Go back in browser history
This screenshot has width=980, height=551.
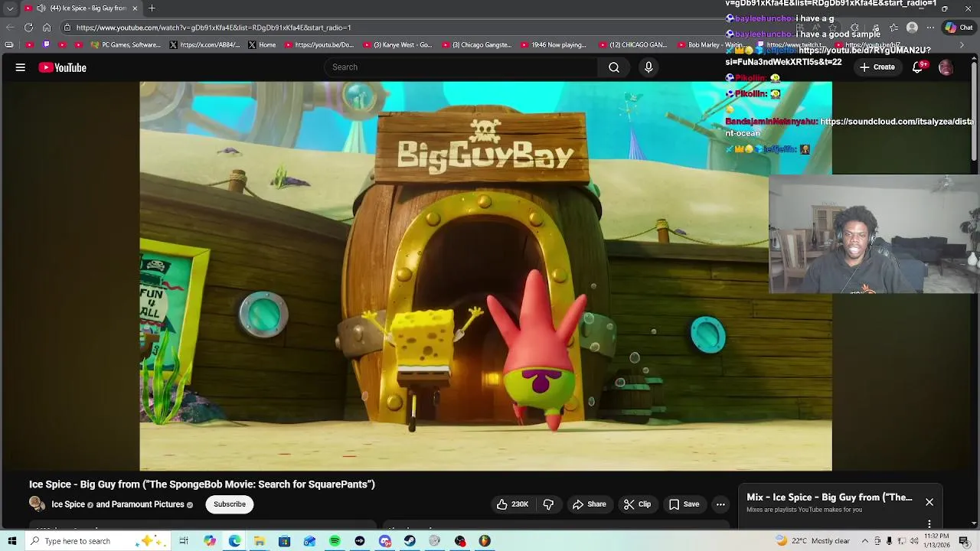click(x=10, y=28)
